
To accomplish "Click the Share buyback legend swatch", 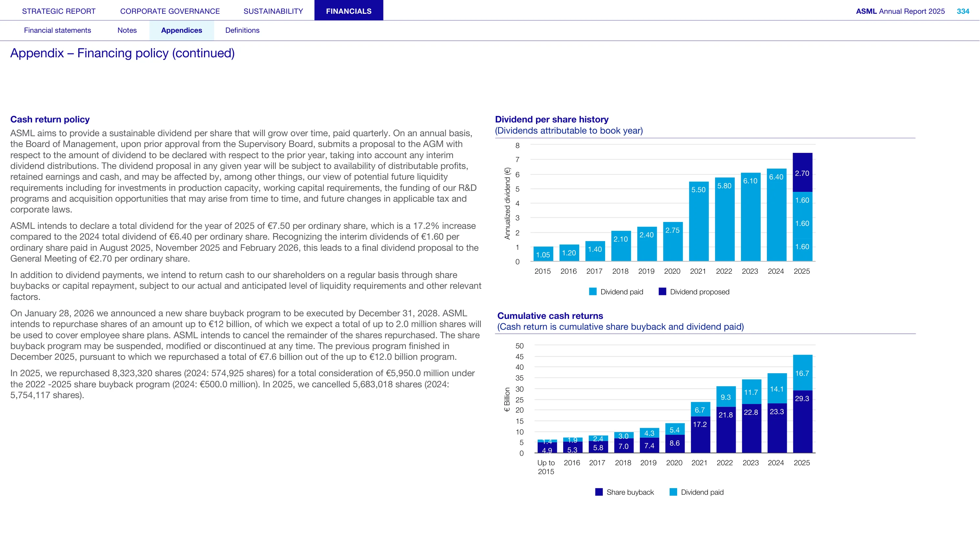I will tap(599, 492).
